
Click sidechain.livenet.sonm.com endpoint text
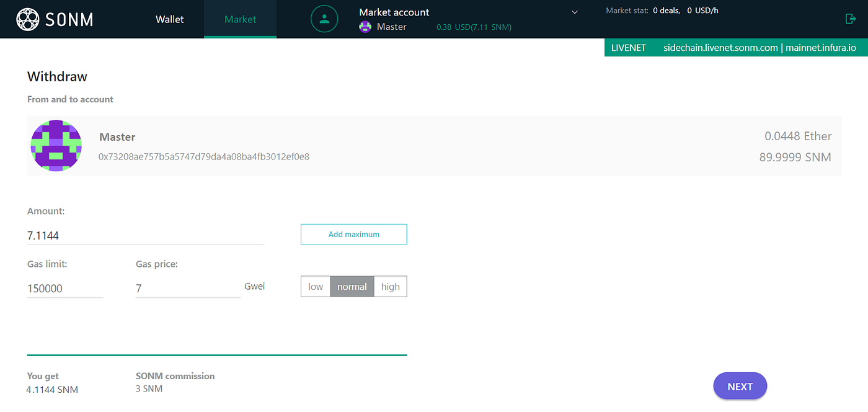coord(720,48)
